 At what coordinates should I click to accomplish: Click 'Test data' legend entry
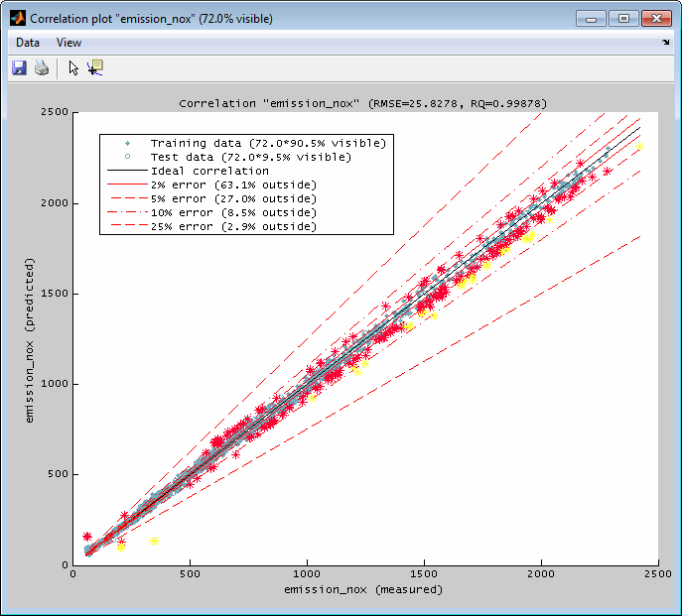click(x=251, y=157)
